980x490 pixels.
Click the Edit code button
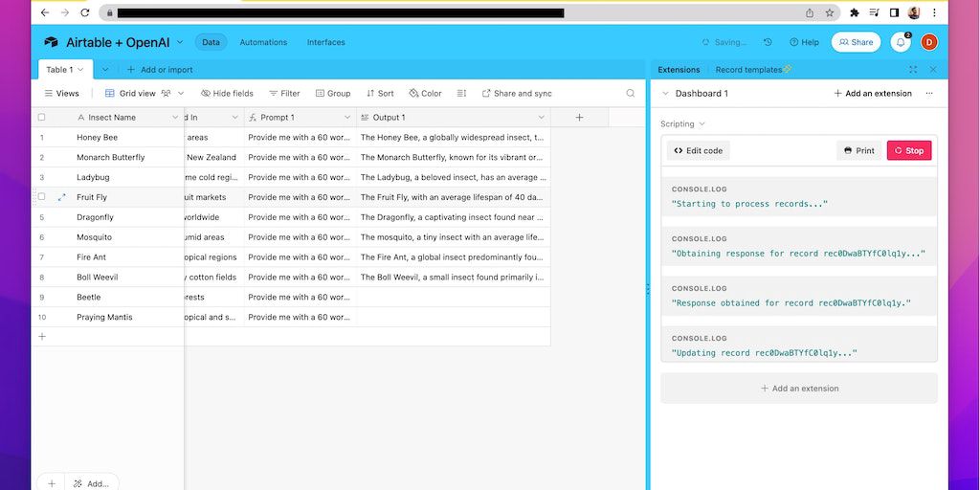point(699,150)
